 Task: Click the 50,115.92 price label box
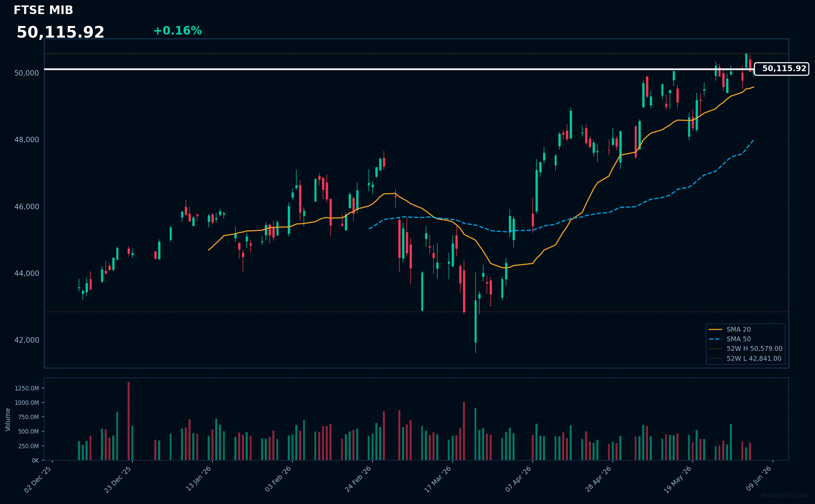click(781, 69)
